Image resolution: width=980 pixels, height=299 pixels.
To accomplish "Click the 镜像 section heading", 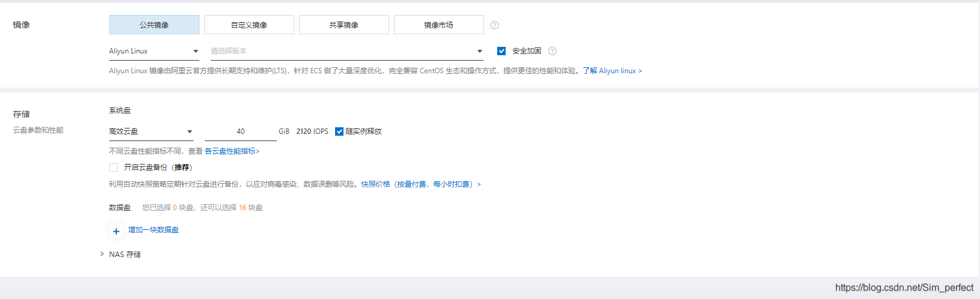I will click(x=22, y=25).
